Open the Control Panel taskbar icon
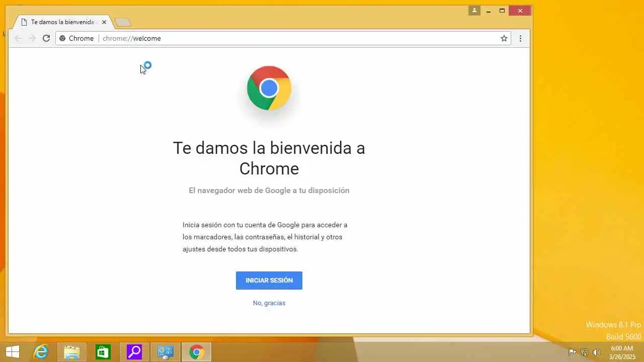The height and width of the screenshot is (362, 644). click(166, 352)
